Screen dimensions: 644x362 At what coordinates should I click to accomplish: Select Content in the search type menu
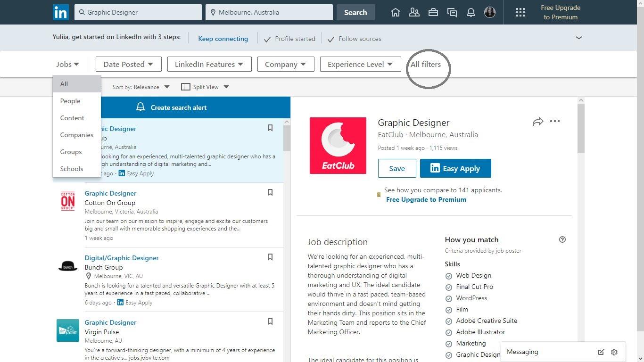point(77,118)
